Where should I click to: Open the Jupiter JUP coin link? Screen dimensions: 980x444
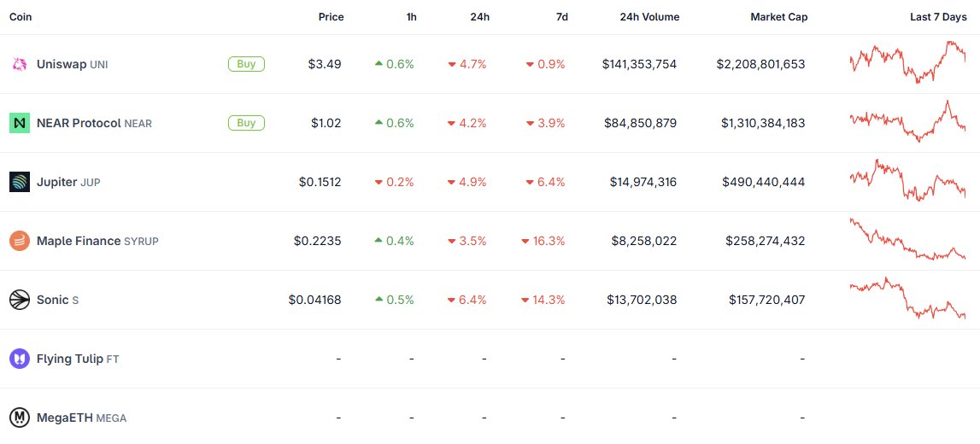coord(68,182)
